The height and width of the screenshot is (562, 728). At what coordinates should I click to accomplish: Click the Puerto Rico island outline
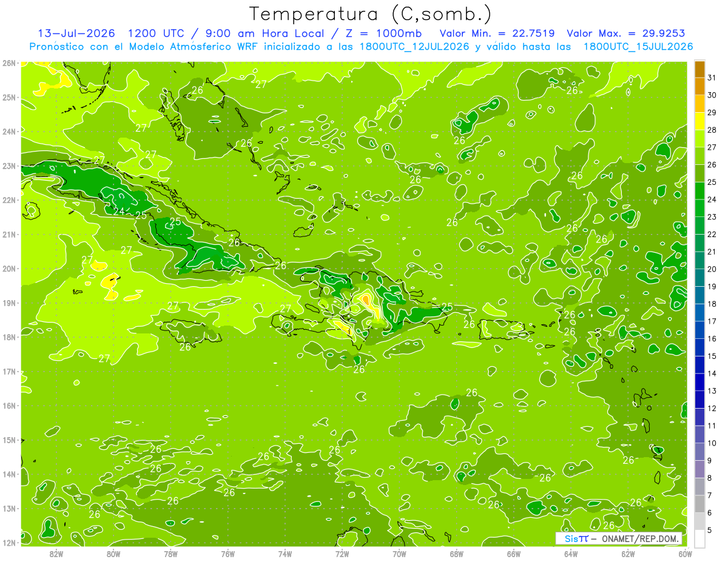pyautogui.click(x=501, y=329)
